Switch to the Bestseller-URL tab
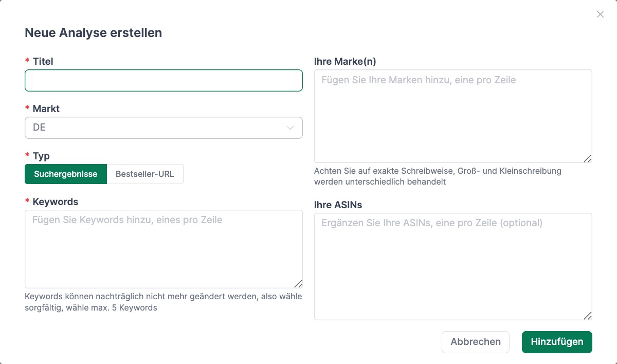This screenshot has height=364, width=617. [145, 174]
